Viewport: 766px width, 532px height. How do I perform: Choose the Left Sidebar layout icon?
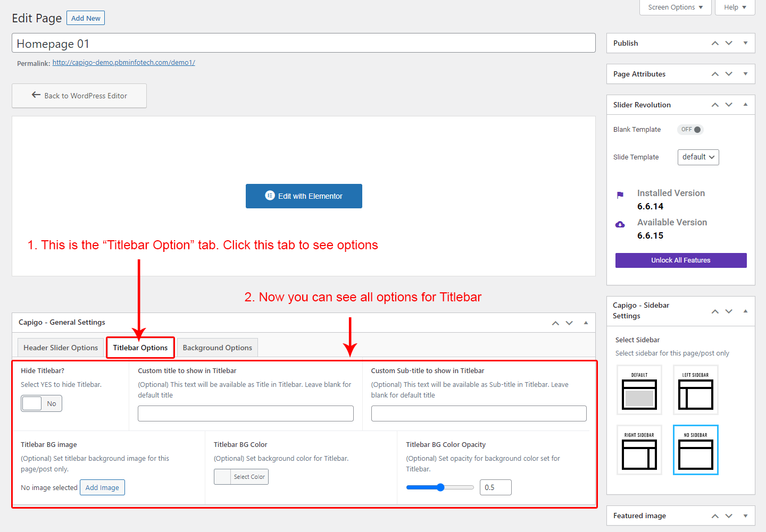tap(695, 390)
